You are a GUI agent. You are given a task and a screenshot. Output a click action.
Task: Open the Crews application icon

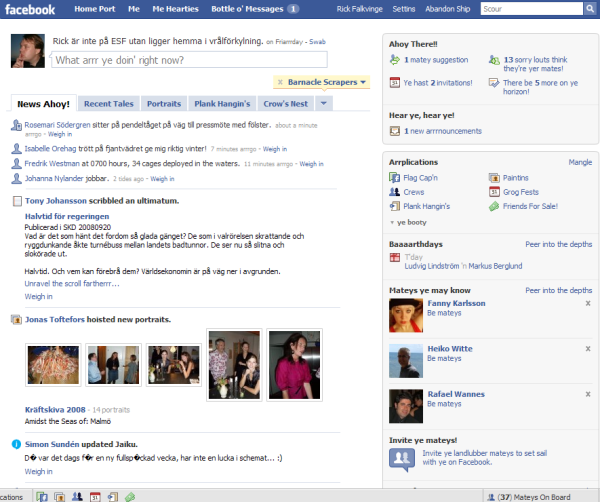click(x=395, y=192)
